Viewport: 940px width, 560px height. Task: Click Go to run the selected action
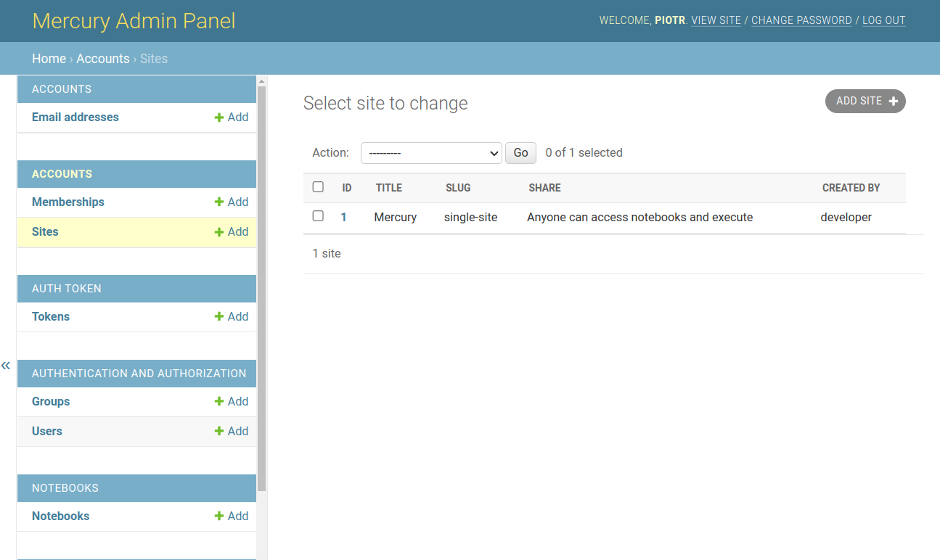[x=520, y=153]
